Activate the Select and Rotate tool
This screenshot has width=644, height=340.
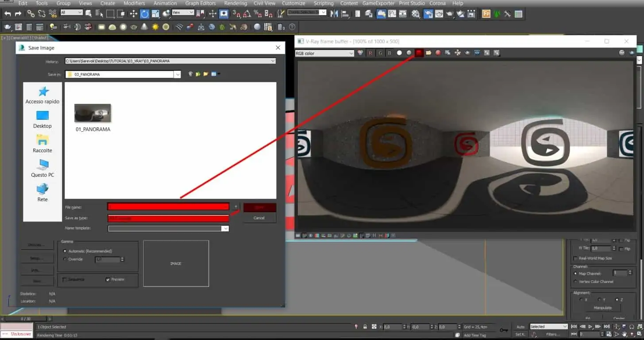(145, 14)
